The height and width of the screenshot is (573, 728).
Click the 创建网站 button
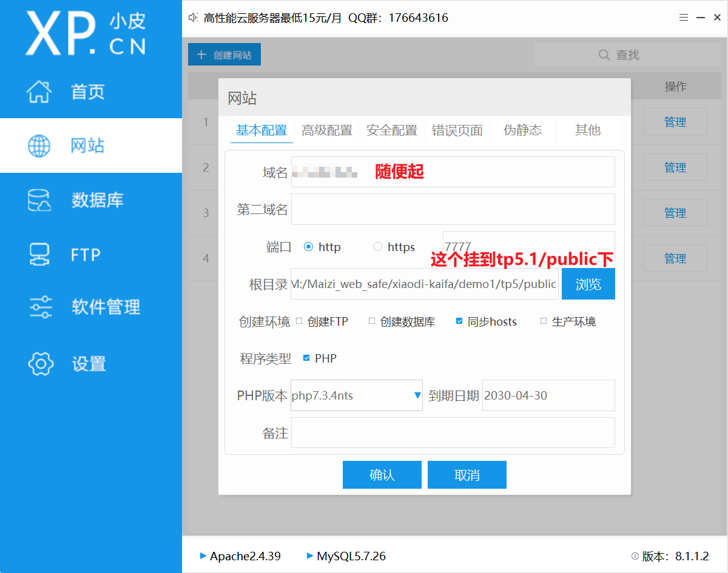224,55
